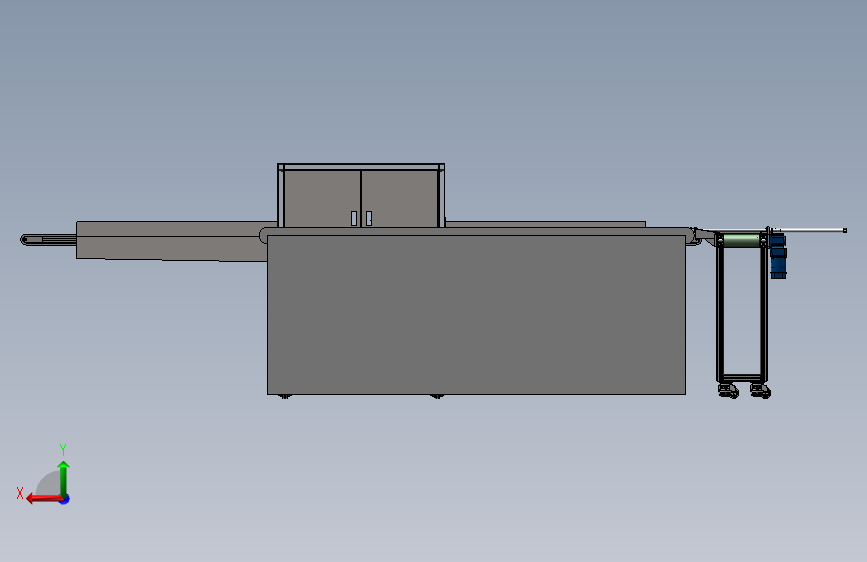Select the gray XY plane arc on the triad
Screen dimensions: 867x562
click(x=49, y=483)
